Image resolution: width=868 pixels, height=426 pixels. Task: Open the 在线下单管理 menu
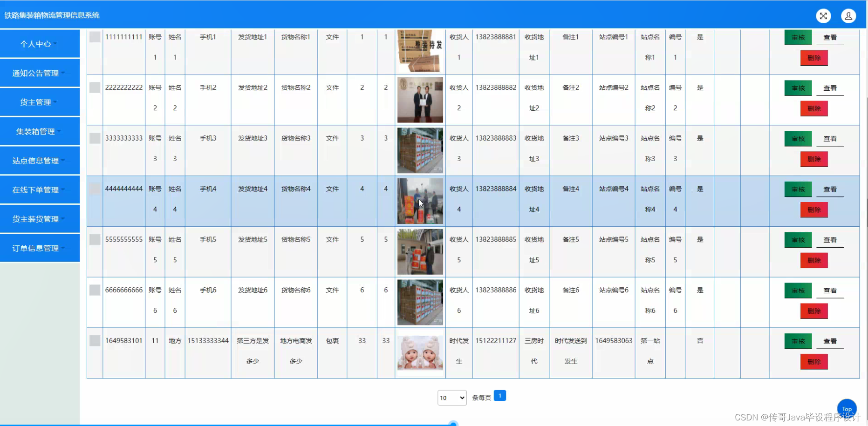click(x=40, y=189)
